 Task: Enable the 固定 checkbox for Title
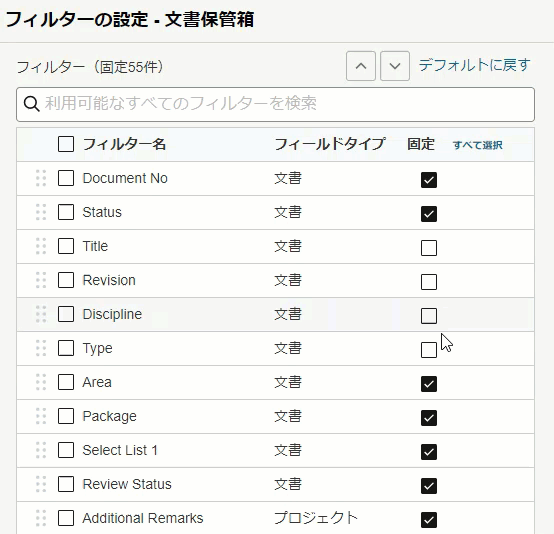click(x=429, y=248)
